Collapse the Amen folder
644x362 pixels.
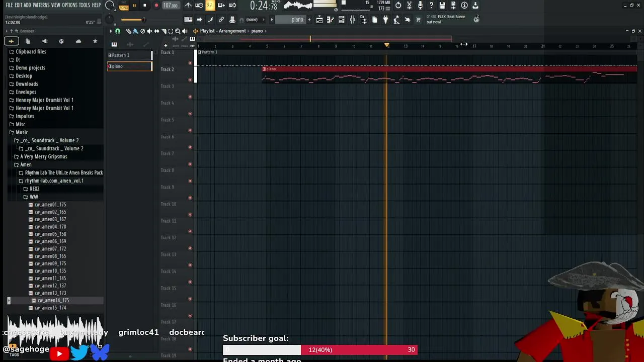point(26,164)
